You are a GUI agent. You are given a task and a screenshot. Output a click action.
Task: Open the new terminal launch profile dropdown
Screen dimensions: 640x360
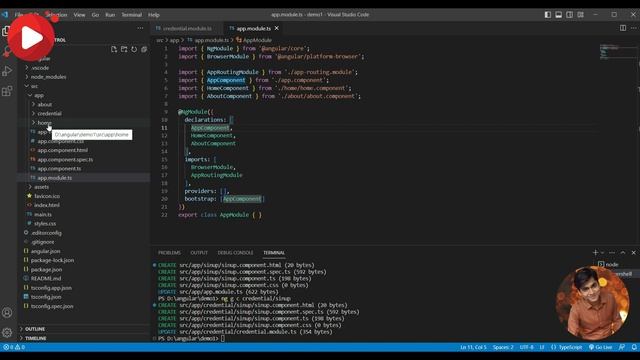tap(602, 253)
